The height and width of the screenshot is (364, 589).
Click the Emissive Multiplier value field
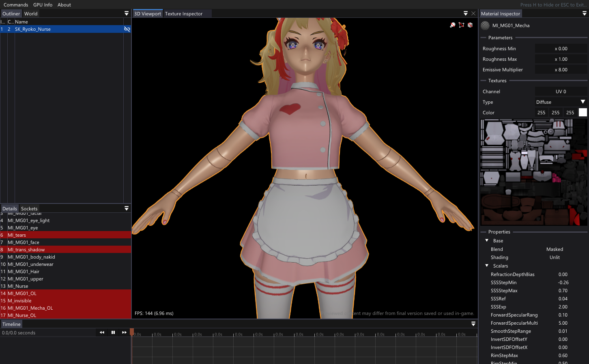tap(561, 70)
